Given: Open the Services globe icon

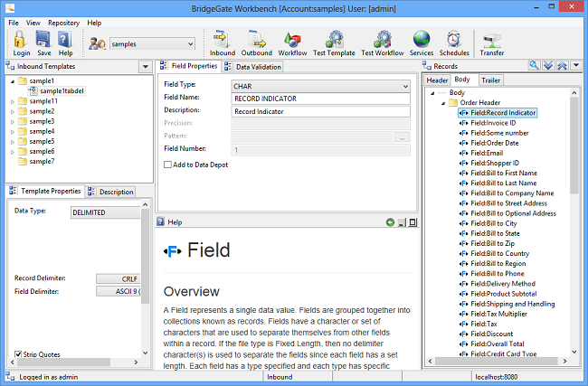Looking at the screenshot, I should (x=422, y=42).
